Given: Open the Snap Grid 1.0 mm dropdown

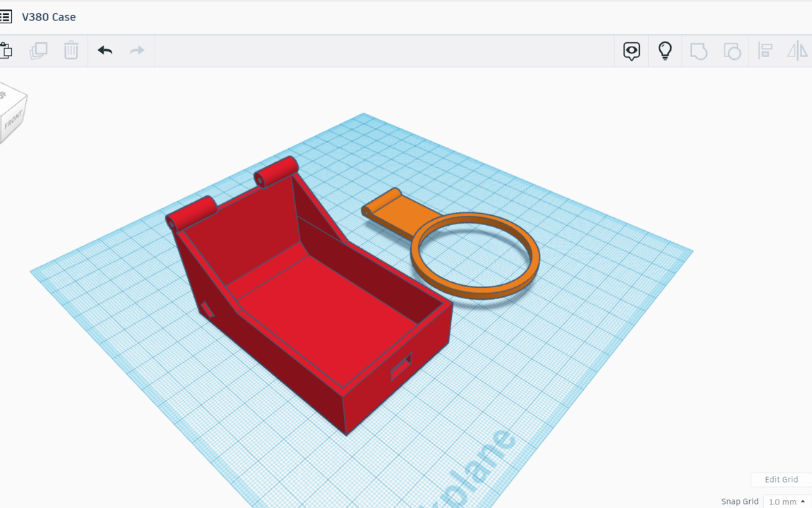Looking at the screenshot, I should click(787, 502).
